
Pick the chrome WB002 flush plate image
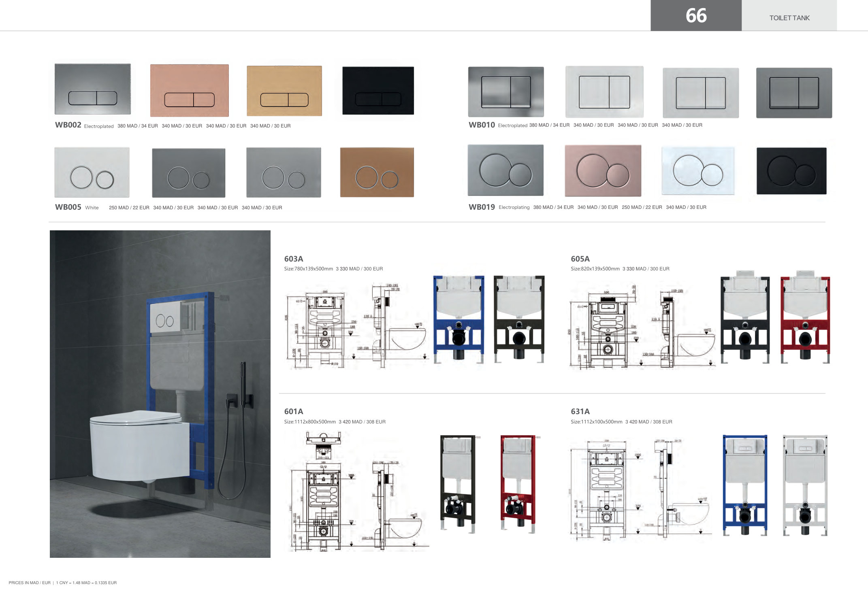93,89
